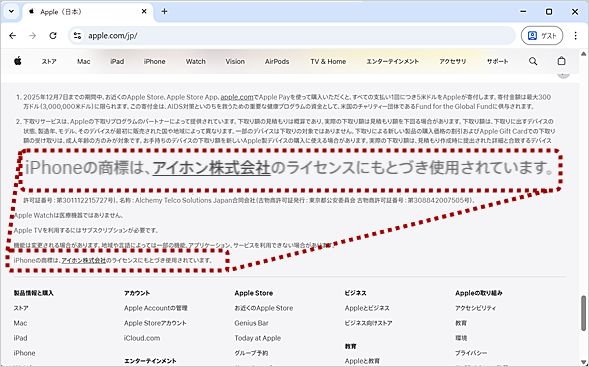Click the Apple logo in navigation
This screenshot has width=589, height=367.
tap(18, 61)
